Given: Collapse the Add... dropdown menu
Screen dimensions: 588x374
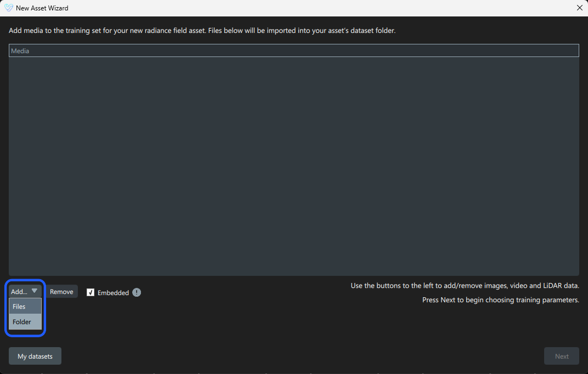Looking at the screenshot, I should [x=25, y=291].
